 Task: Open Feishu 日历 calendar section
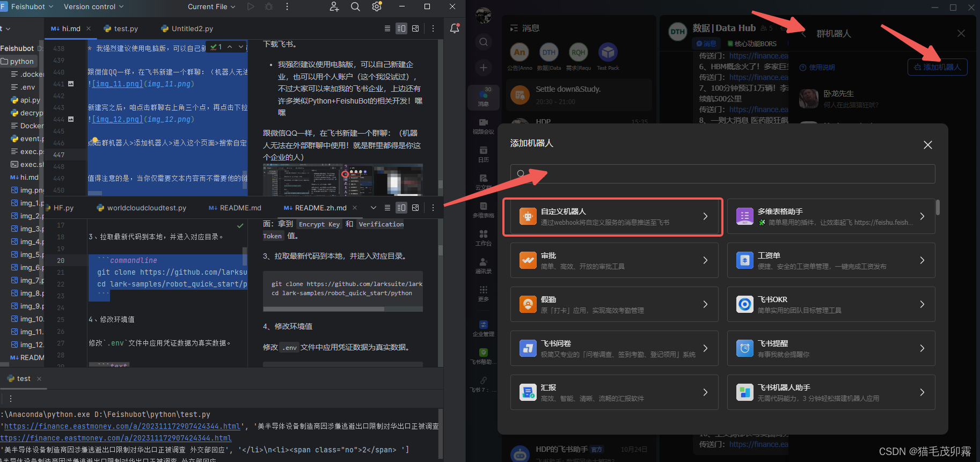(484, 154)
